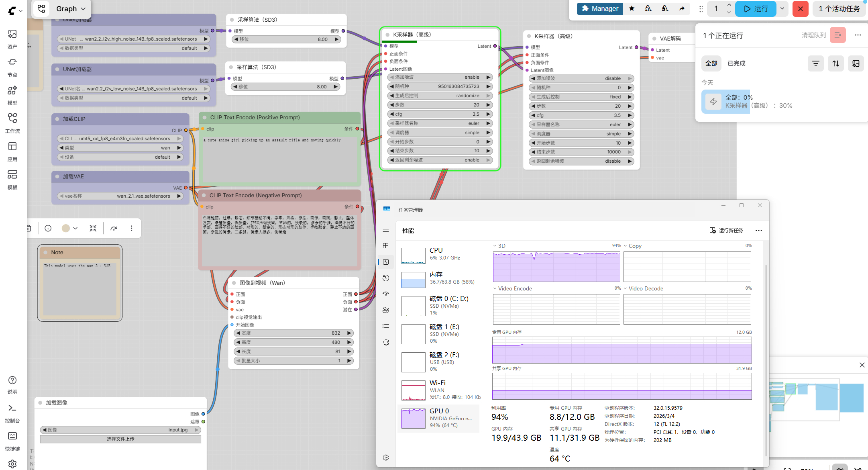Toggle collapse dot on Note node
The height and width of the screenshot is (470, 868).
click(46, 252)
